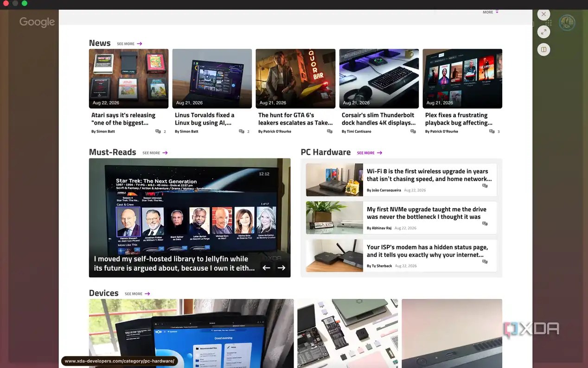
Task: Click the arrow beside Devices SEE MORE
Action: tap(147, 293)
